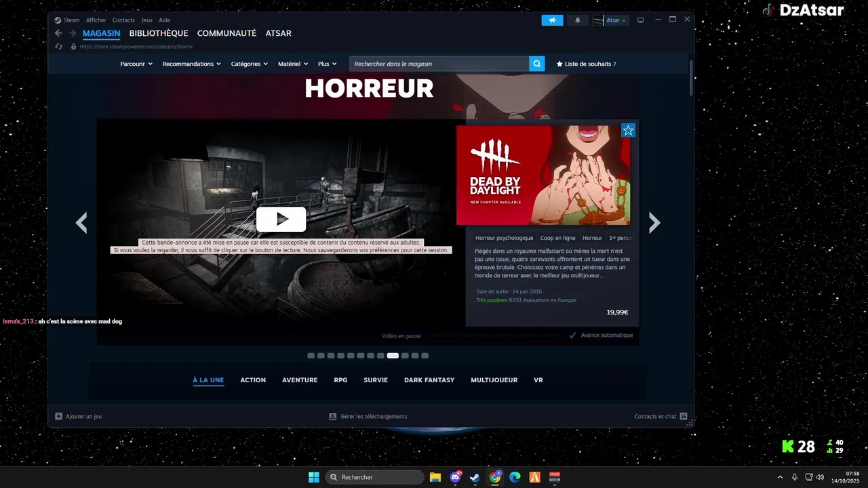868x488 pixels.
Task: Click the plus icon beside Ajouter un jeu
Action: tap(58, 416)
